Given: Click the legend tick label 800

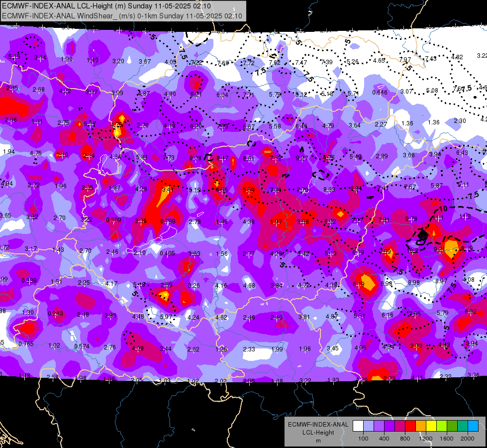Looking at the screenshot, I should coord(405,439).
